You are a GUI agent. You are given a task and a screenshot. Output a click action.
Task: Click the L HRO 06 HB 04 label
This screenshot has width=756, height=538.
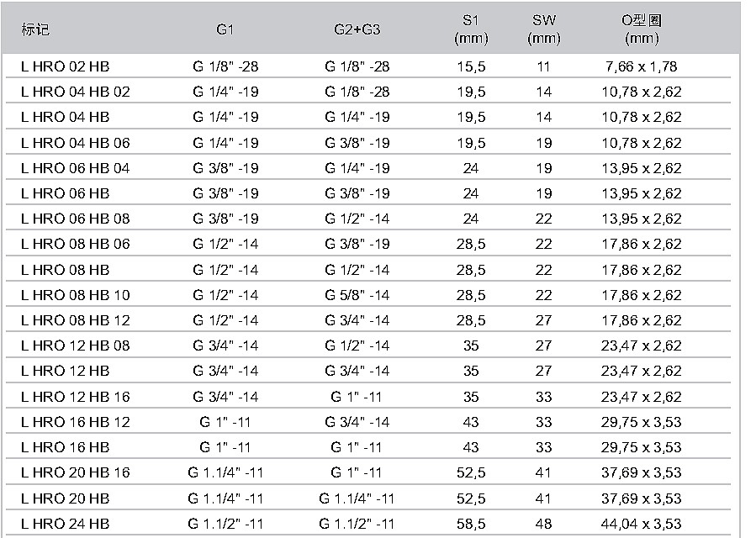(75, 168)
